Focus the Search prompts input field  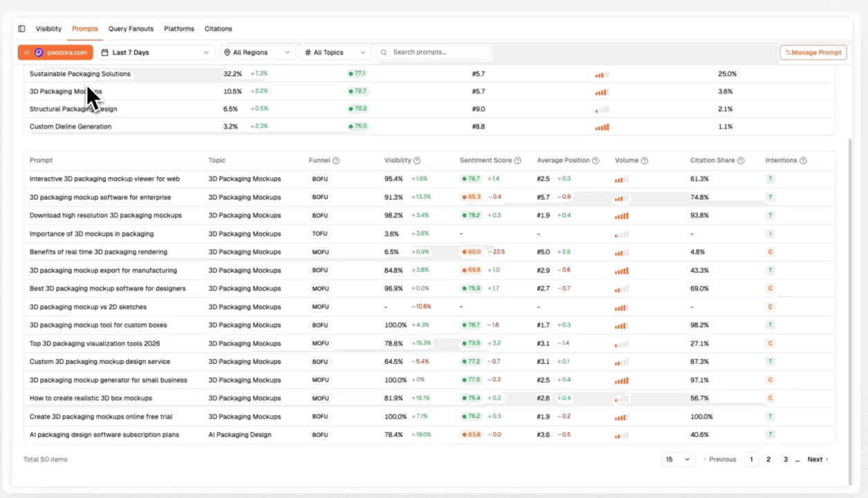[434, 53]
